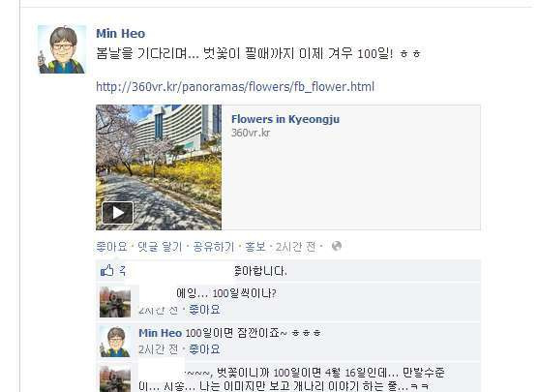Click Min Heo's post profile avatar
The width and height of the screenshot is (539, 392).
pos(62,49)
